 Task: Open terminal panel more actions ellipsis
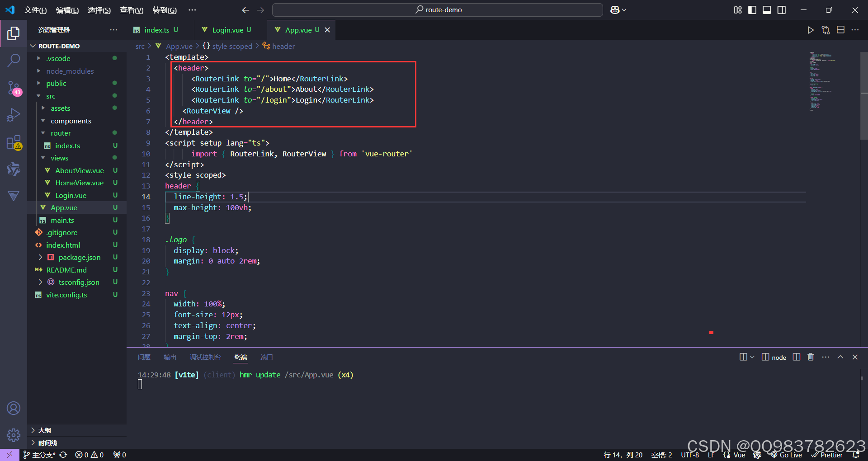[826, 357]
